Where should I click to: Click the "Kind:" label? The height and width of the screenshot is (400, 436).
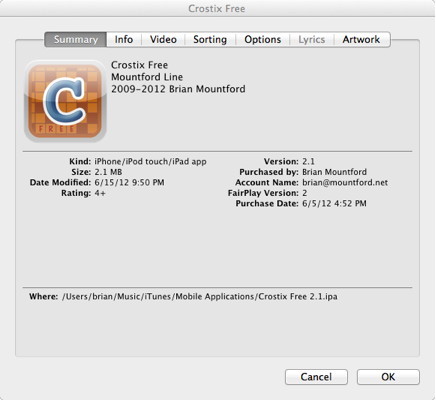tap(80, 162)
